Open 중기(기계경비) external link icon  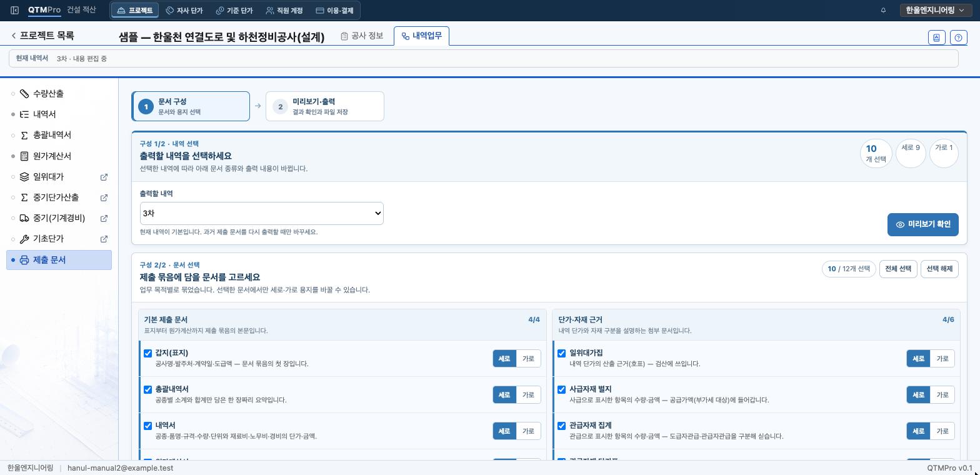coord(104,218)
